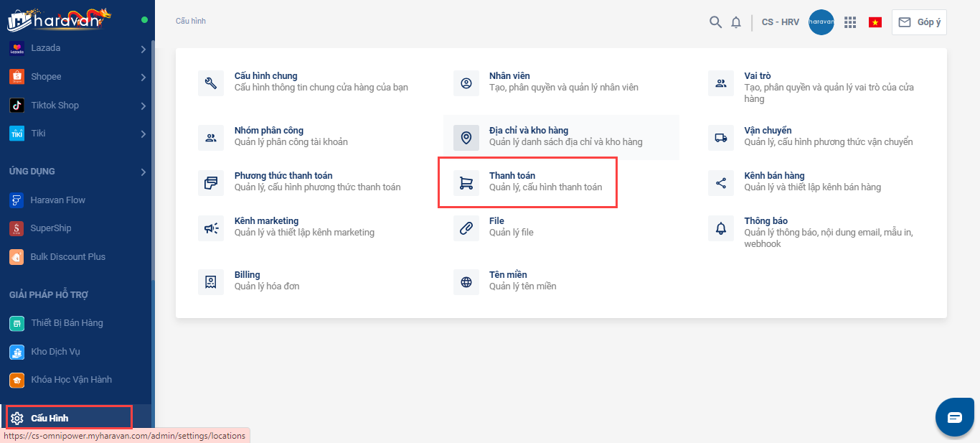Click the Bulk Discount Plus icon

17,257
